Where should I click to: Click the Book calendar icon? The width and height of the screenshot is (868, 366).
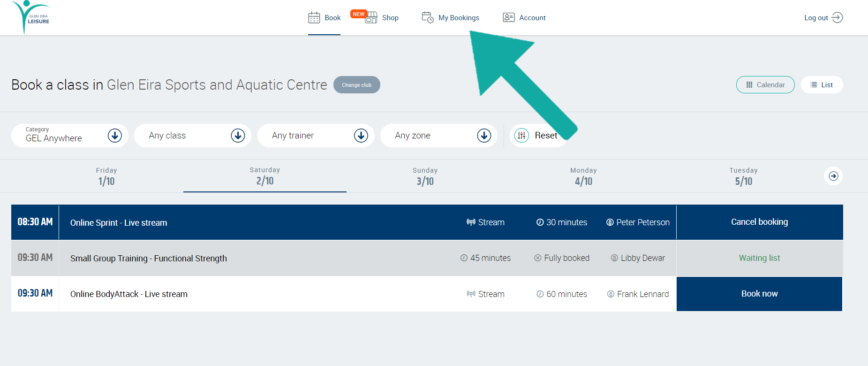(314, 18)
